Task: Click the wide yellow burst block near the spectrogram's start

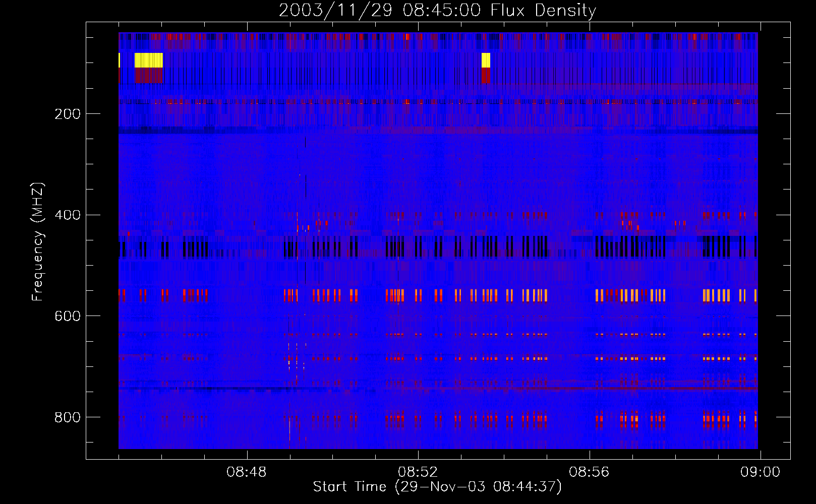Action: click(149, 60)
